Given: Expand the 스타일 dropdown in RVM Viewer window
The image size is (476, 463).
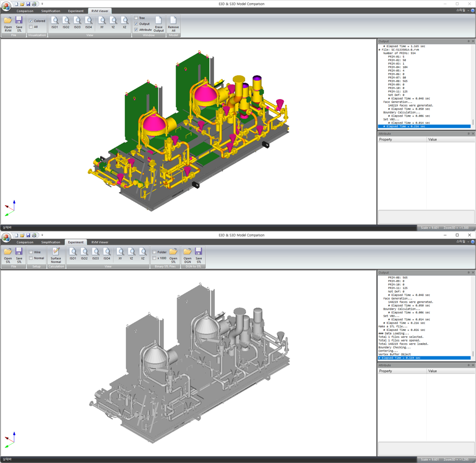Looking at the screenshot, I should pyautogui.click(x=461, y=10).
